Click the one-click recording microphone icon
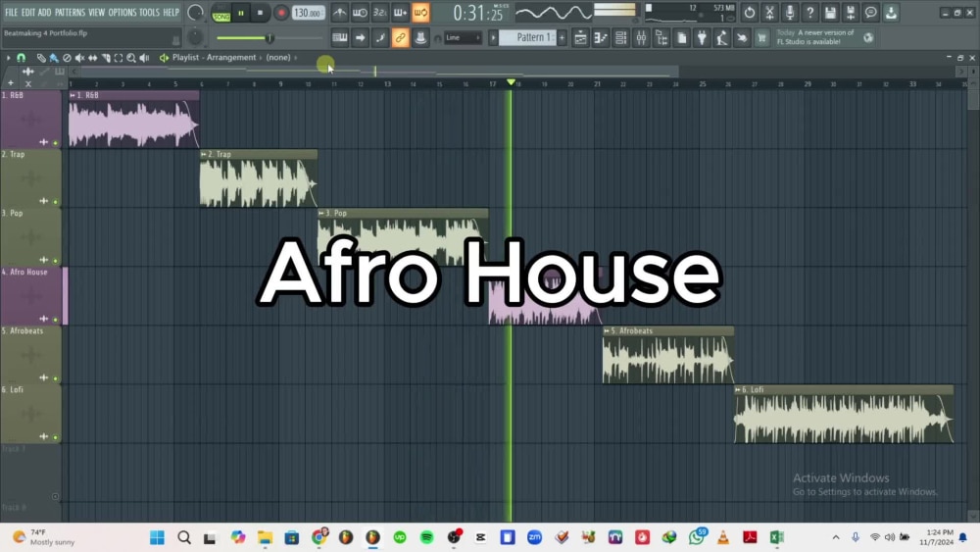The height and width of the screenshot is (552, 980). click(789, 13)
